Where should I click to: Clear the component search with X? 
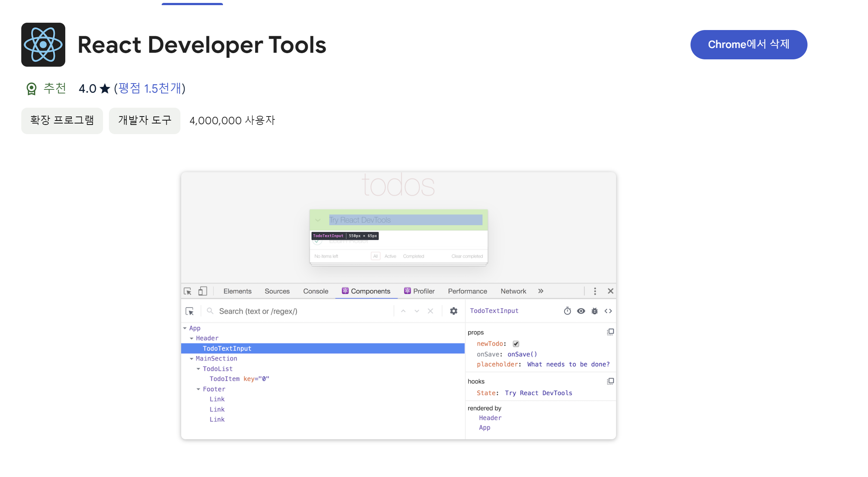(x=431, y=311)
